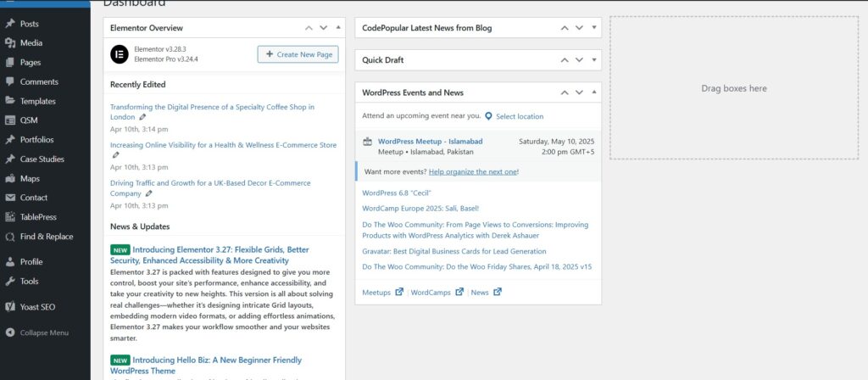Click pencil icon for Health & Wellness post
868x380 pixels.
tap(115, 155)
